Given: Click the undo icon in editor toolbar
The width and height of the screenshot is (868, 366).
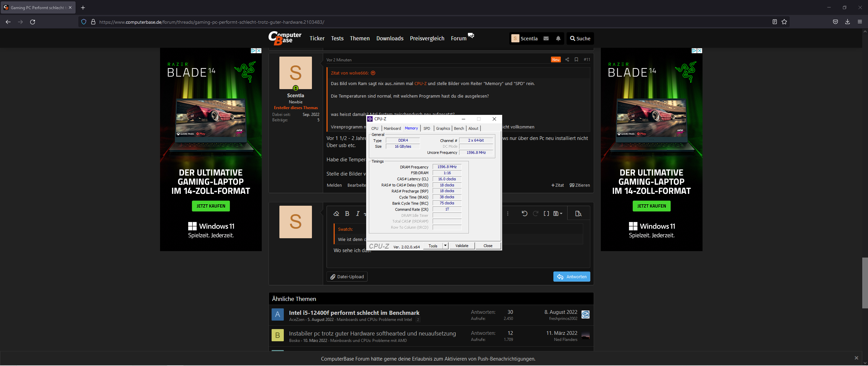Looking at the screenshot, I should [x=524, y=213].
